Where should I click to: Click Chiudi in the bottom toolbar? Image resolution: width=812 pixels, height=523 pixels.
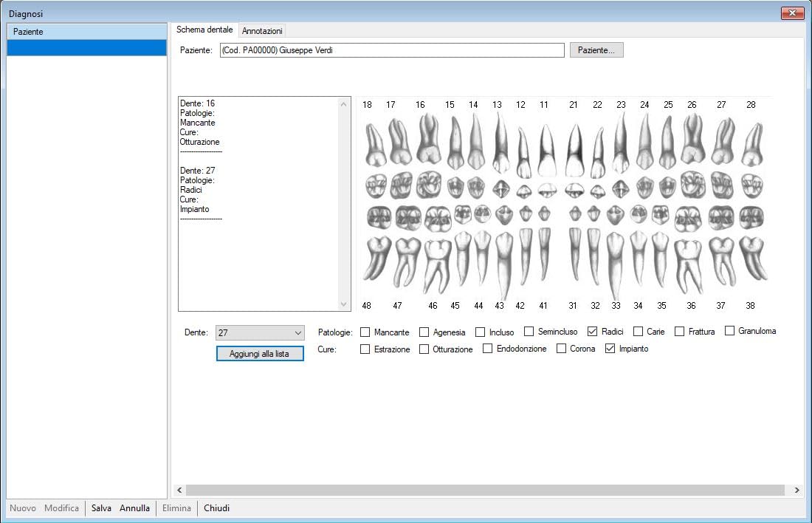pos(216,508)
